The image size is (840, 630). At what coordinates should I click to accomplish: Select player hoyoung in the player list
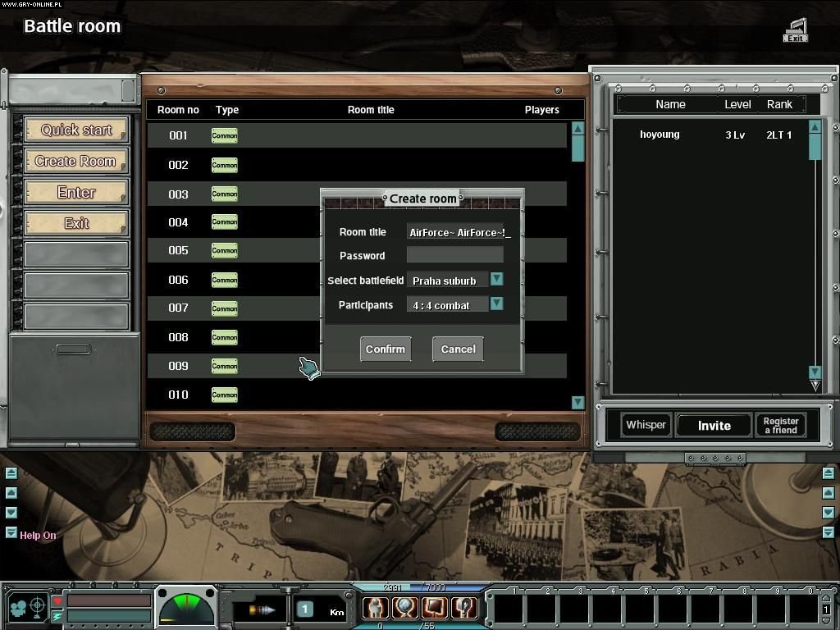[x=660, y=135]
